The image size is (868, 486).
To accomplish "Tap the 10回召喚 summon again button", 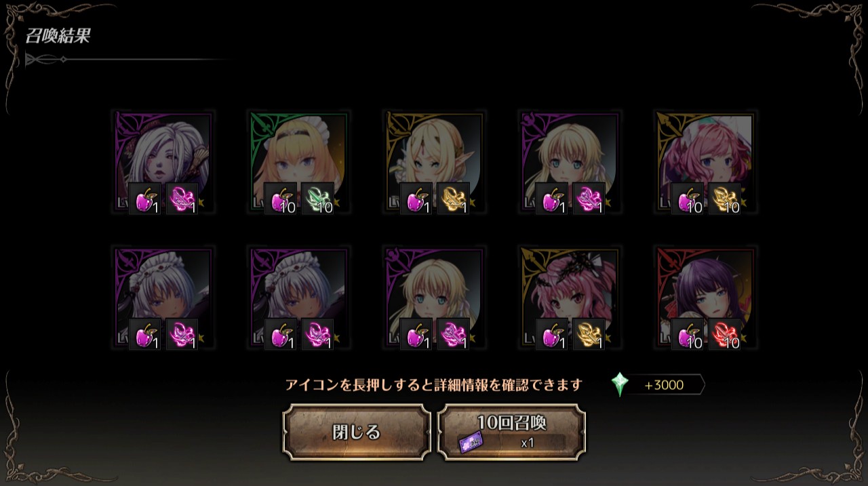I will (512, 432).
